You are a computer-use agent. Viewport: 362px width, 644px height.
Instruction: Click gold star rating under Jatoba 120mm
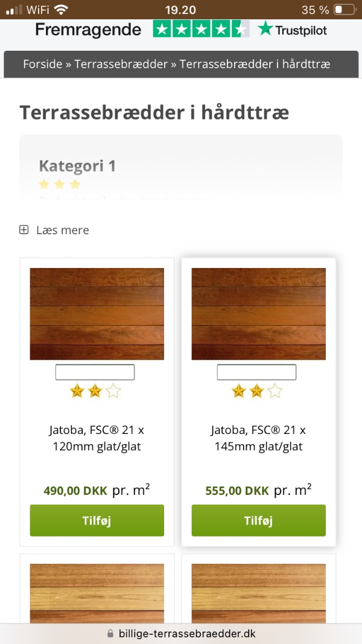[x=95, y=391]
